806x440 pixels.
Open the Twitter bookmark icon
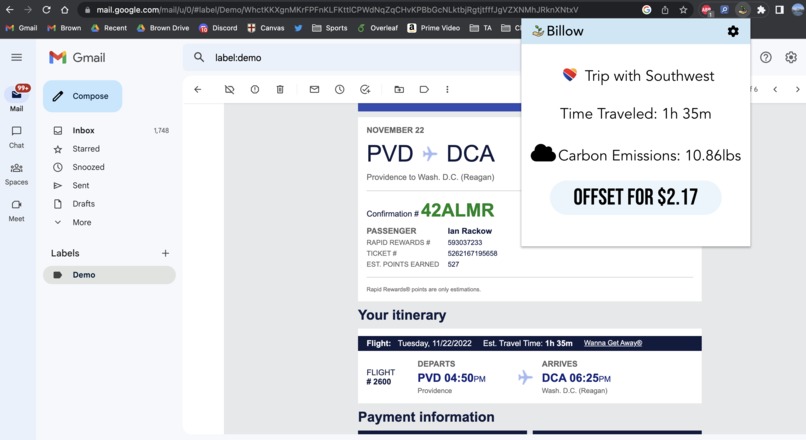coord(298,28)
